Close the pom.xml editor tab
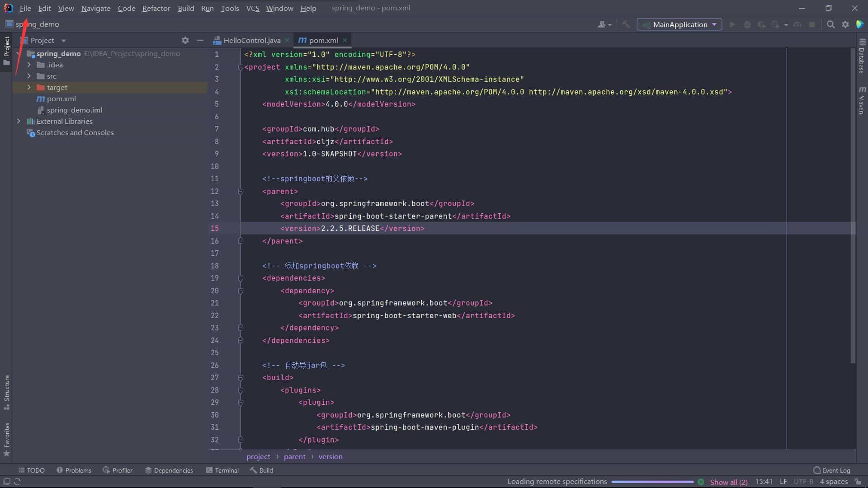Viewport: 868px width, 488px height. 345,40
